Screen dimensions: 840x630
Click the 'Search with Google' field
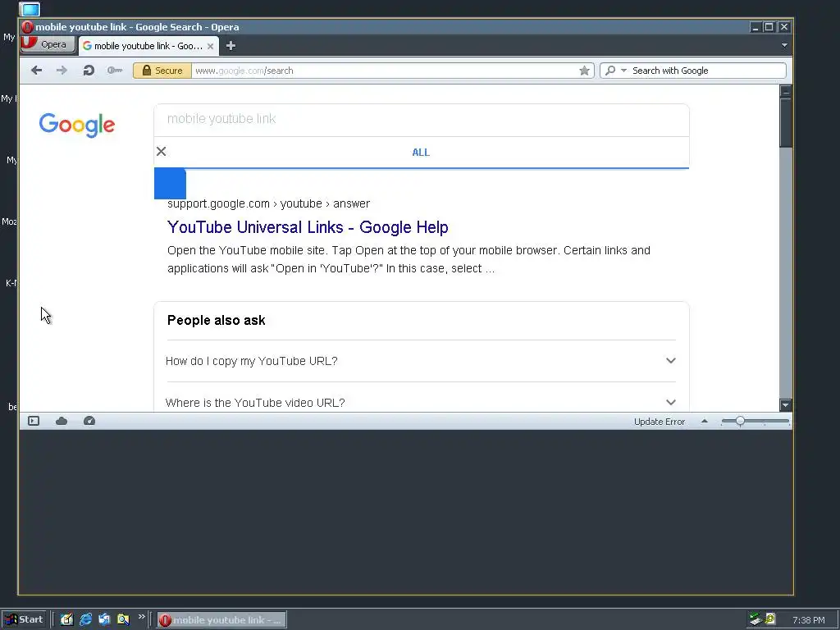tap(707, 71)
